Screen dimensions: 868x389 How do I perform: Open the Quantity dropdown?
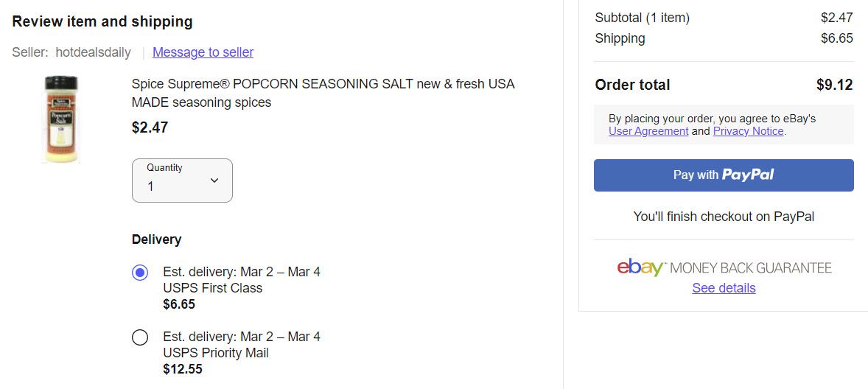[182, 181]
